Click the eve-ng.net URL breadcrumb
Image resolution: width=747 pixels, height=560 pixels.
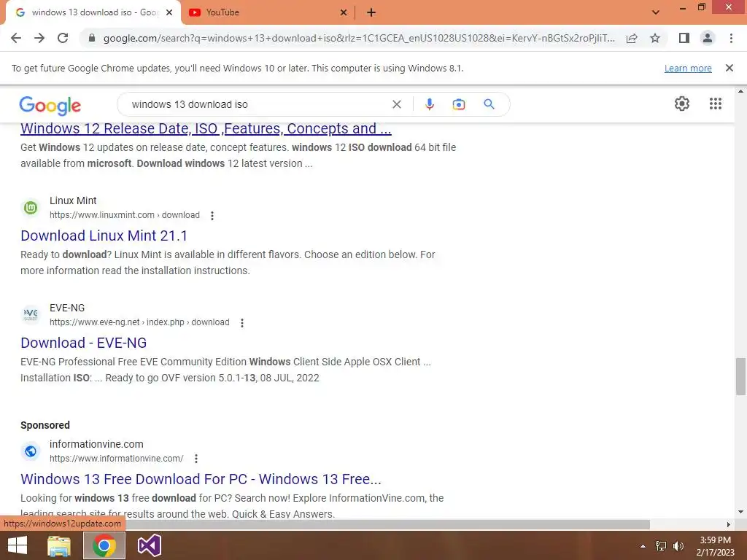[139, 322]
